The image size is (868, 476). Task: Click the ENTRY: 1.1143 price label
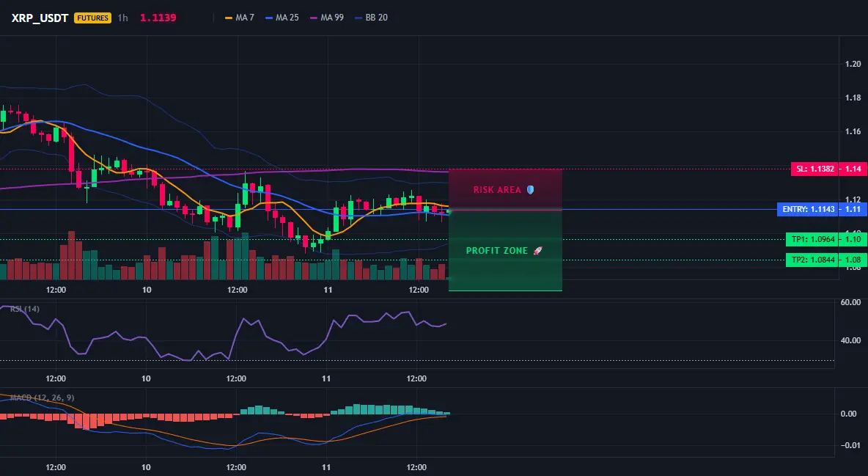[808, 210]
